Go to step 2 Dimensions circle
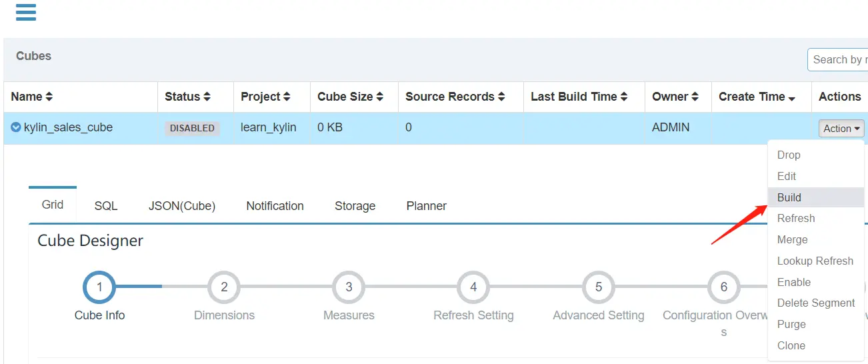The width and height of the screenshot is (868, 364). coord(224,287)
